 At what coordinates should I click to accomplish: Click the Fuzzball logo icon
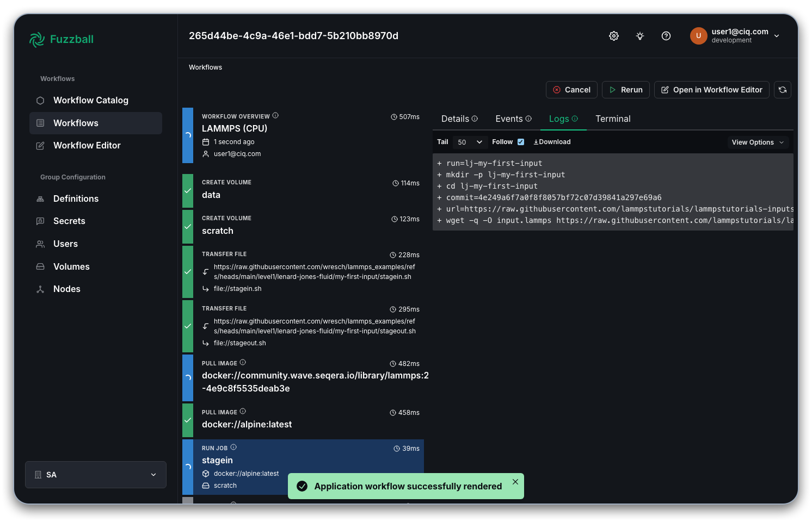coord(37,39)
